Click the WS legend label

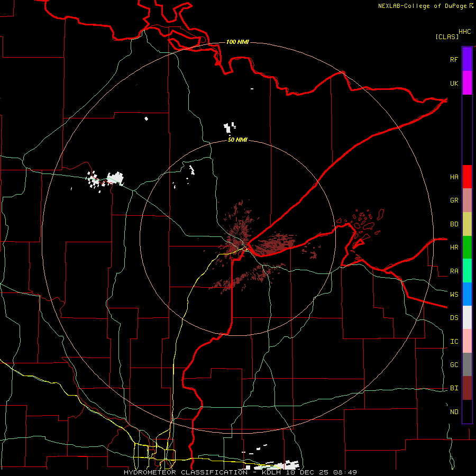[454, 294]
